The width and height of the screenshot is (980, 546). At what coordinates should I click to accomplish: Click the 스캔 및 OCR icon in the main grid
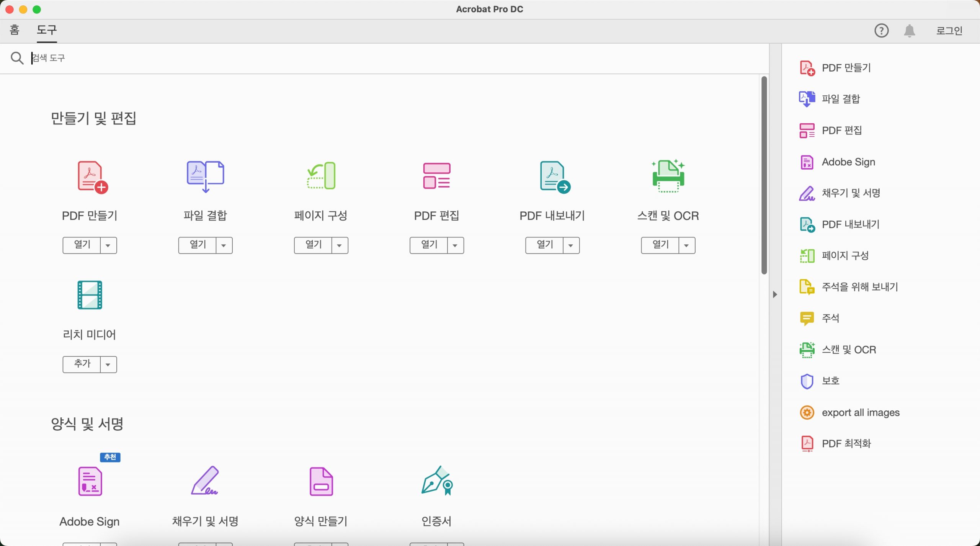668,176
